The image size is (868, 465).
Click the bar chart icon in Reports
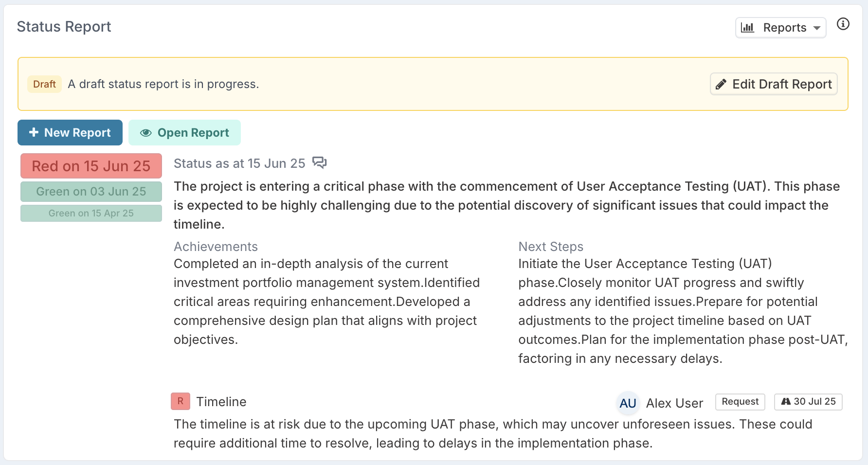(747, 28)
